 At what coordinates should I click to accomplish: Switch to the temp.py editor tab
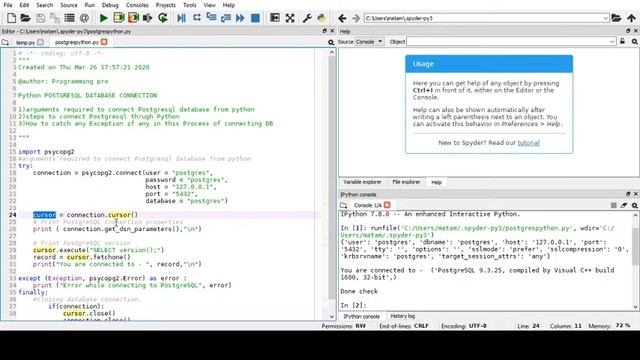[25, 42]
